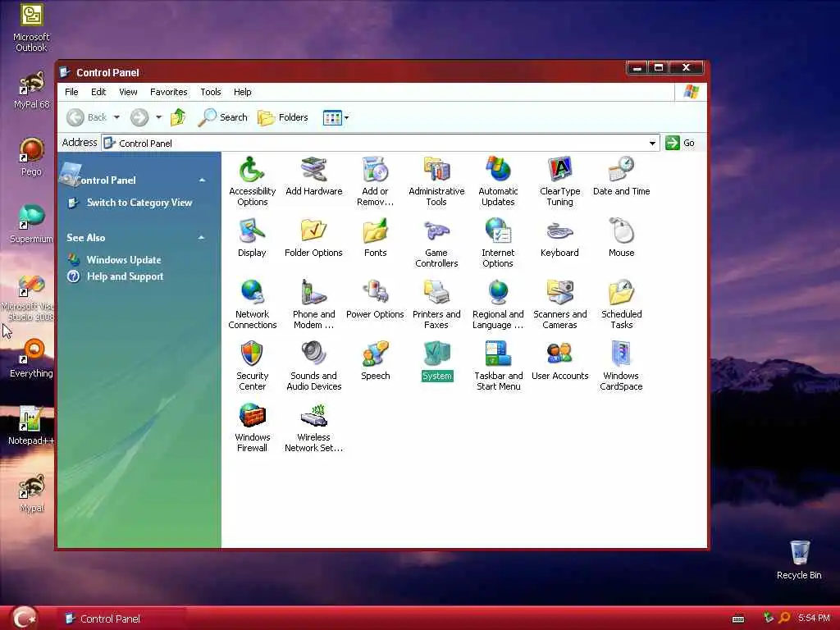This screenshot has width=840, height=630.
Task: Open the Edit menu
Action: 98,92
